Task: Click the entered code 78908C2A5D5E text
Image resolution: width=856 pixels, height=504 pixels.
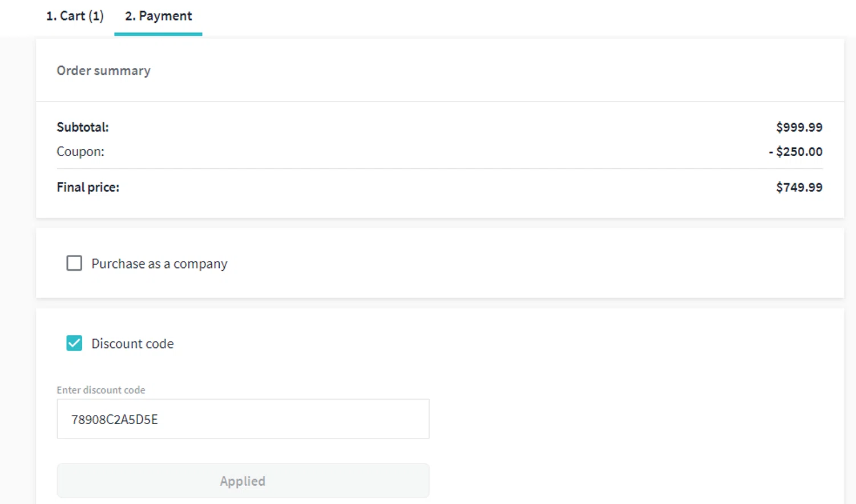Action: 114,420
